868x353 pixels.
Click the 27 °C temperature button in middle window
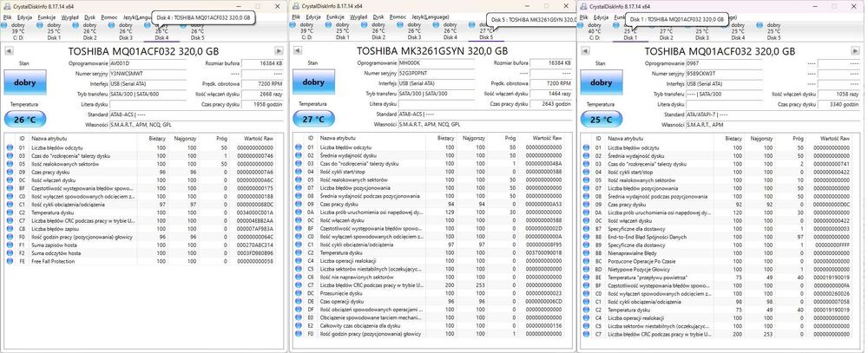pos(312,119)
